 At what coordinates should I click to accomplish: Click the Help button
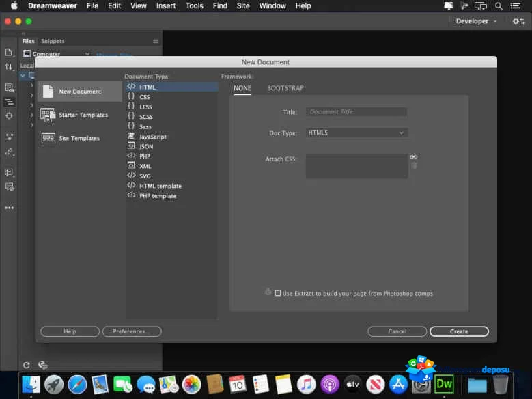[x=70, y=331]
